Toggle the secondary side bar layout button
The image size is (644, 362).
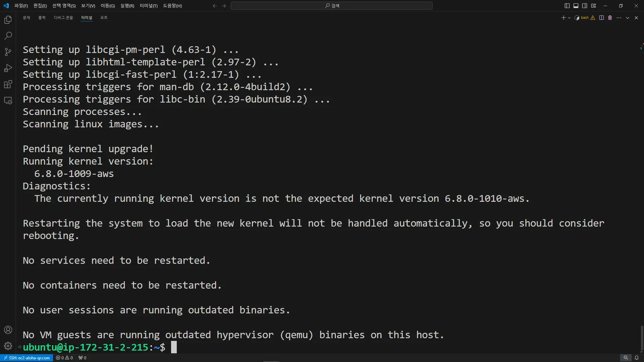[x=585, y=6]
